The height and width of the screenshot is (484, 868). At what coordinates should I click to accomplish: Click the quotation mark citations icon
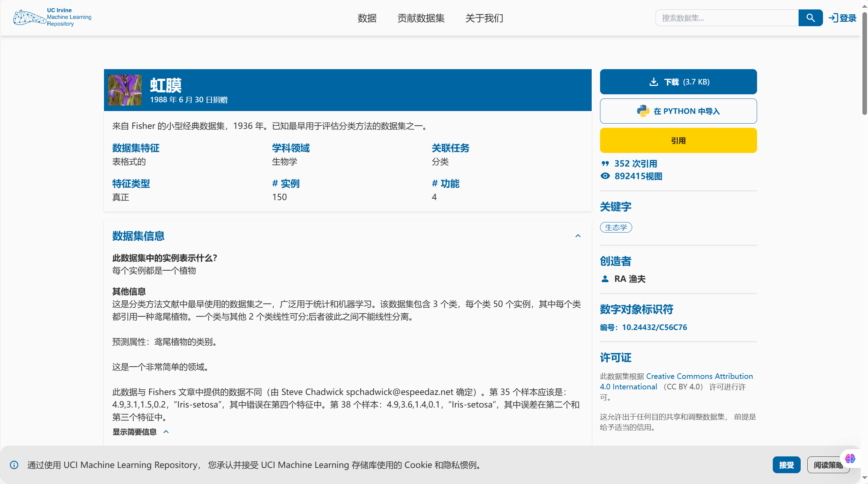coord(605,163)
